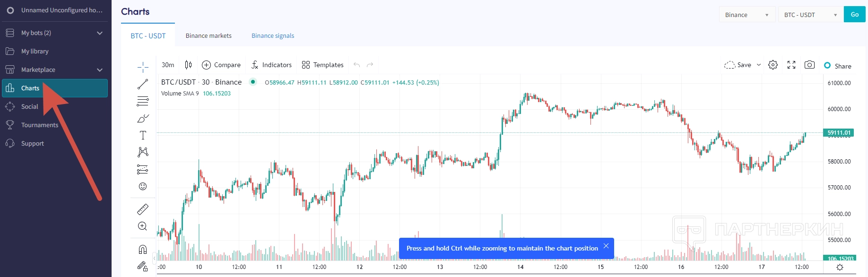Click the emoji icons tool

pyautogui.click(x=143, y=186)
